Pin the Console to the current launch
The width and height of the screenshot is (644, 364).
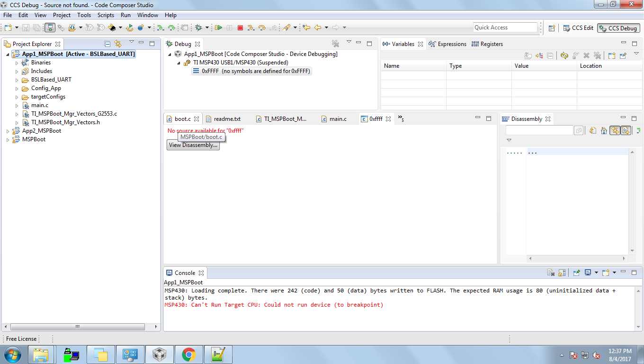point(576,273)
